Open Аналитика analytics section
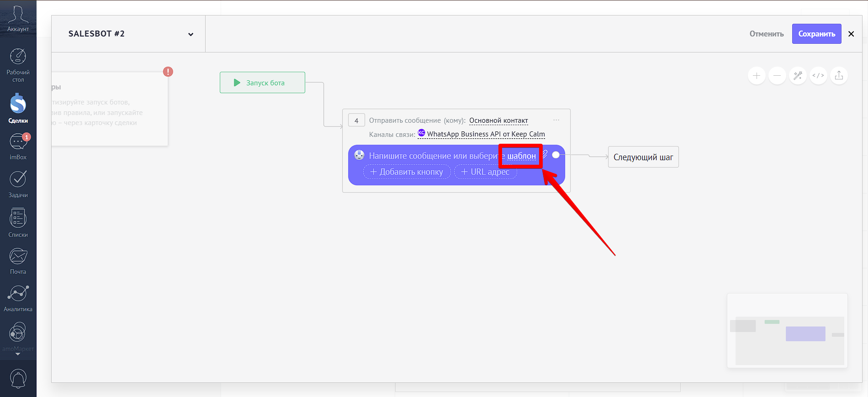Screen dimensions: 868x397 tap(18, 299)
